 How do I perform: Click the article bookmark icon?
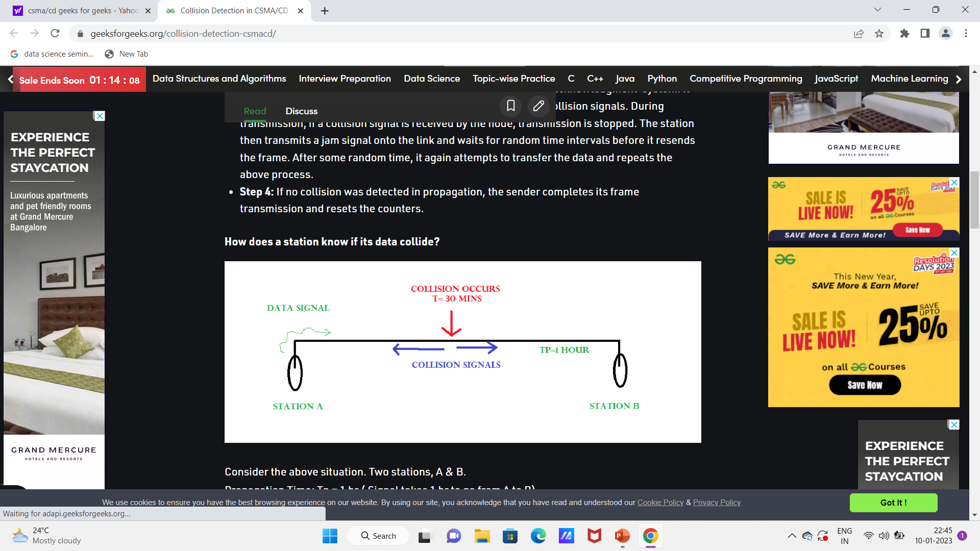coord(510,106)
